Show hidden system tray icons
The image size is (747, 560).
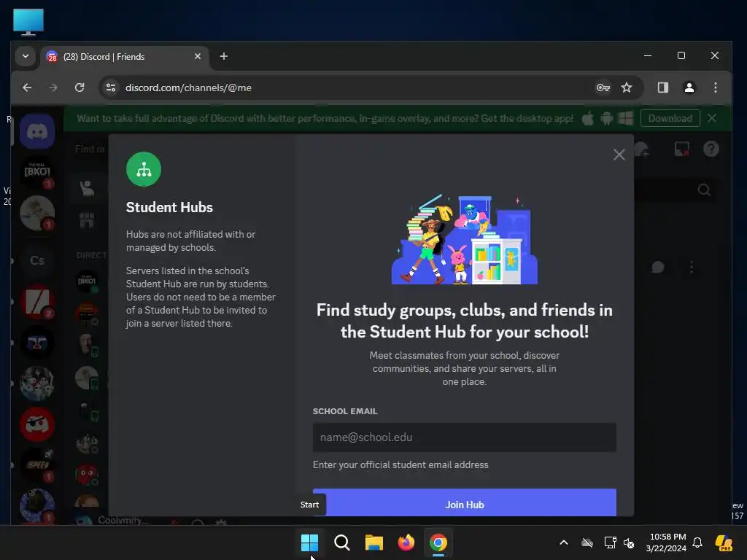[564, 542]
